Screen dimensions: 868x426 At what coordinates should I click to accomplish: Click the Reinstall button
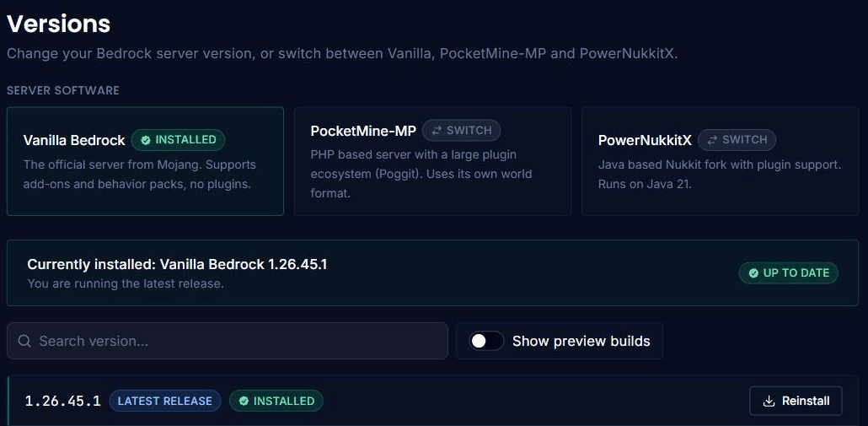(796, 401)
